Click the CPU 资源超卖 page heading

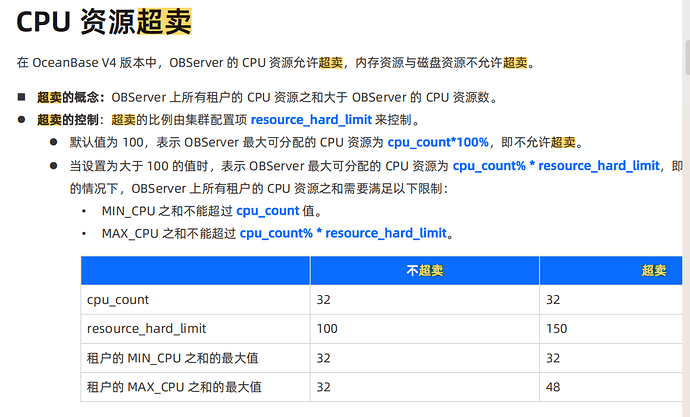pos(104,22)
